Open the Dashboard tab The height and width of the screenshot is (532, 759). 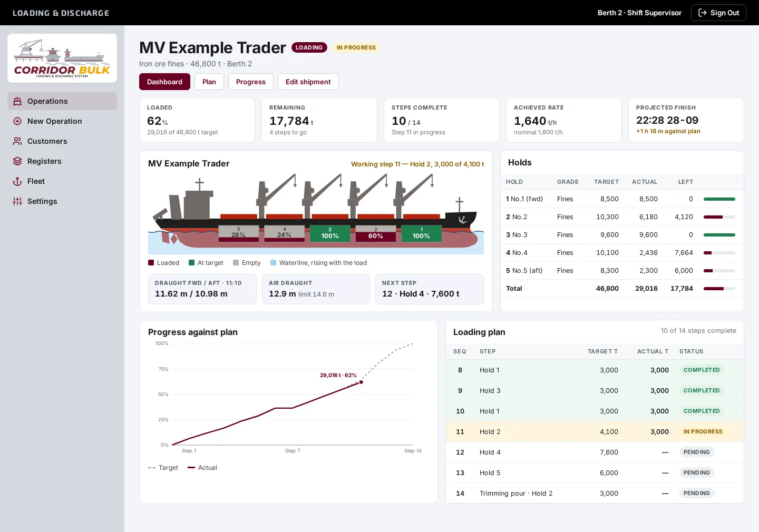[164, 82]
